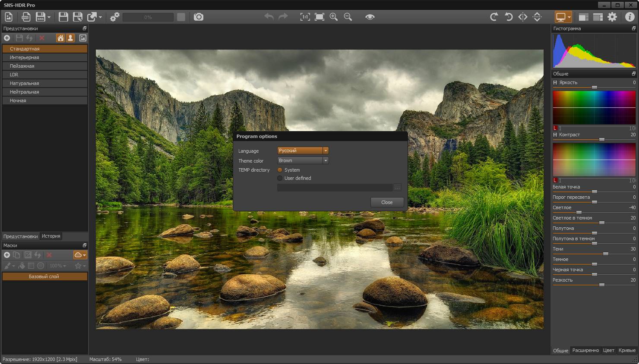Click the save SNS project icon
639x364 pixels.
pyautogui.click(x=41, y=17)
